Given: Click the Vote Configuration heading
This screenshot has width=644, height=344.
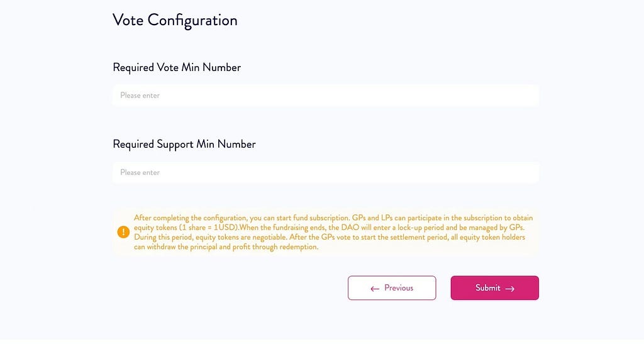Looking at the screenshot, I should [x=175, y=20].
